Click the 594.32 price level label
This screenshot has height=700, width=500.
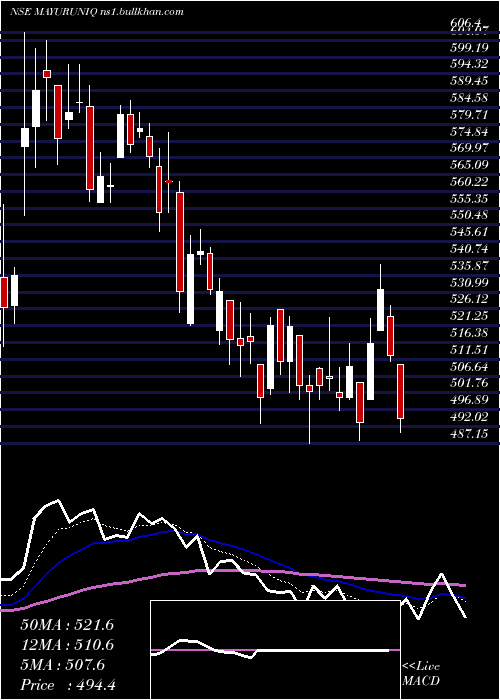pyautogui.click(x=469, y=64)
